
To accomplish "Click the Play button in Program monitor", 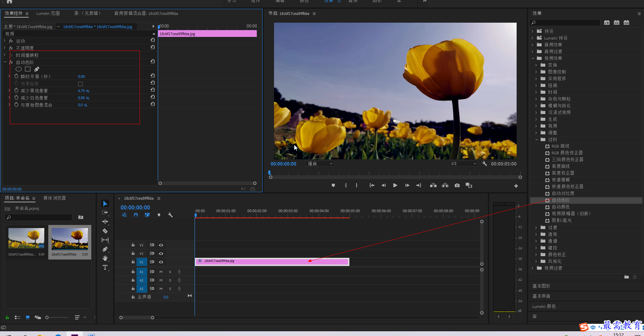I will pos(395,185).
